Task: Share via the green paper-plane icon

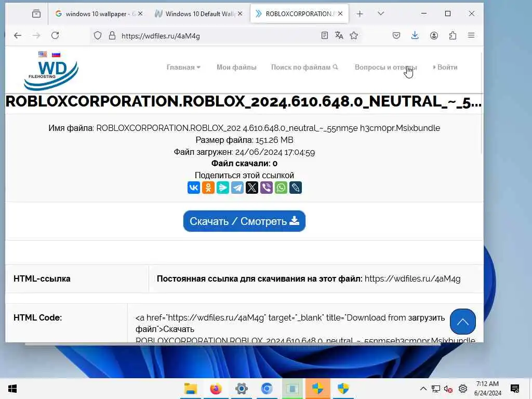Action: point(223,188)
